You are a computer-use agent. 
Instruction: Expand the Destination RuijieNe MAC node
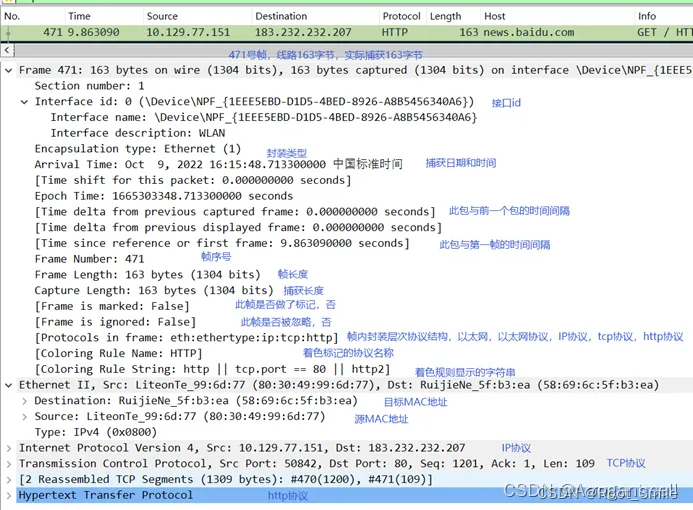point(25,401)
